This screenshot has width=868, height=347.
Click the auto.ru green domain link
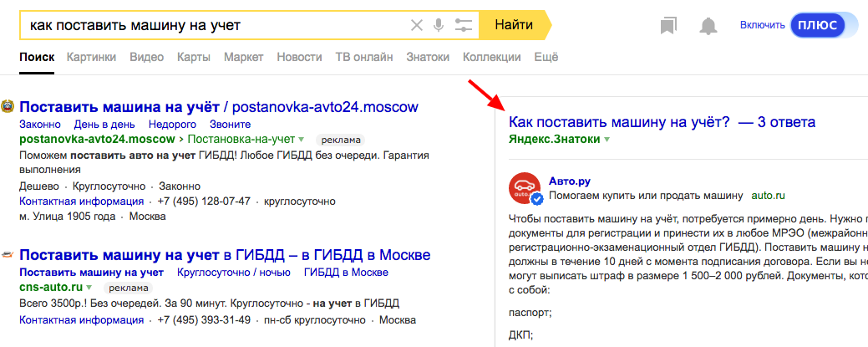(769, 195)
